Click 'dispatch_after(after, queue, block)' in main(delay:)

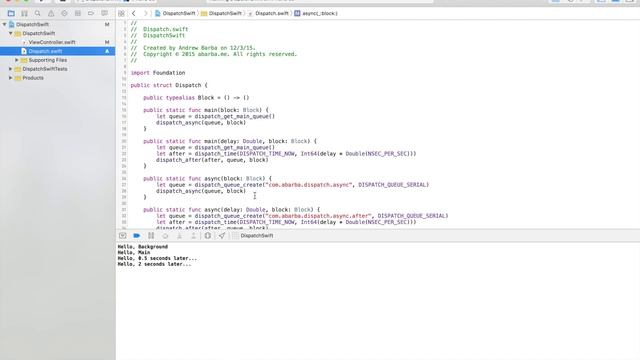click(x=212, y=160)
